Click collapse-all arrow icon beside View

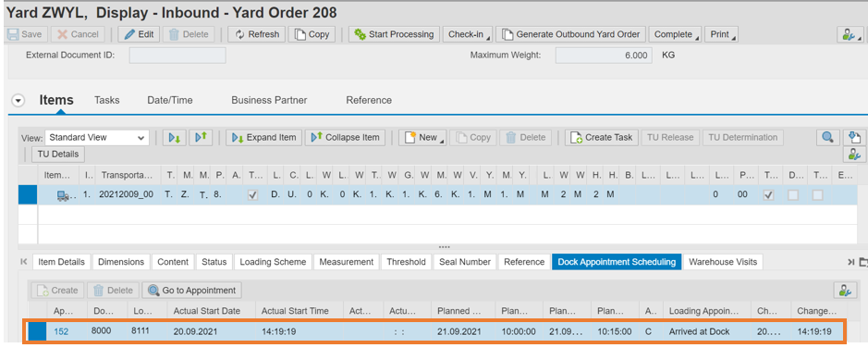[201, 137]
